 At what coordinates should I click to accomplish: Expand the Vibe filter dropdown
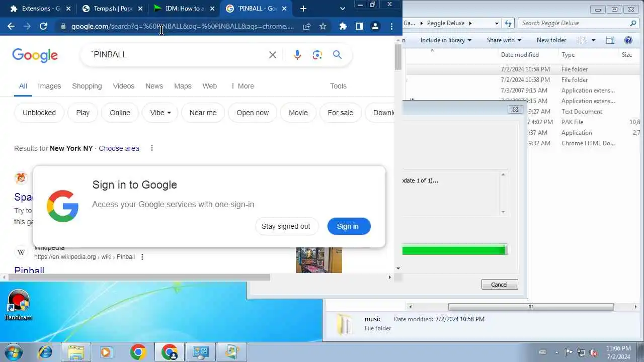point(160,113)
